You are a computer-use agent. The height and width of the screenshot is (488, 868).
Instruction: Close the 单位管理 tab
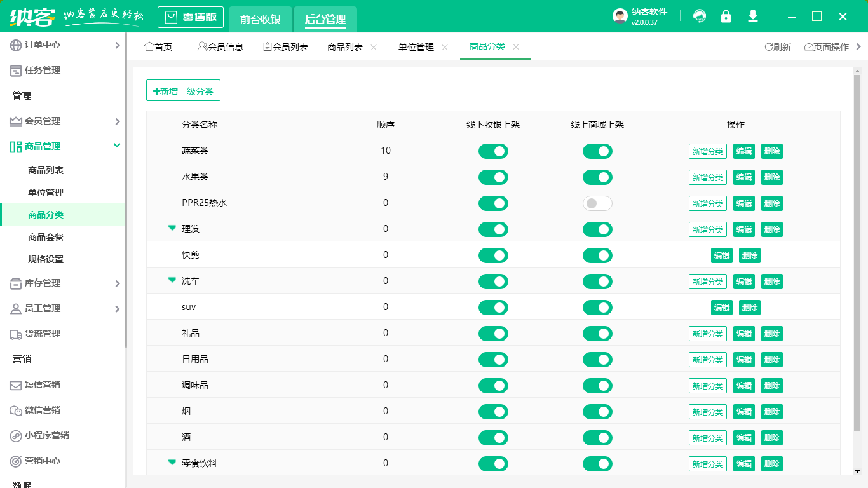(445, 47)
